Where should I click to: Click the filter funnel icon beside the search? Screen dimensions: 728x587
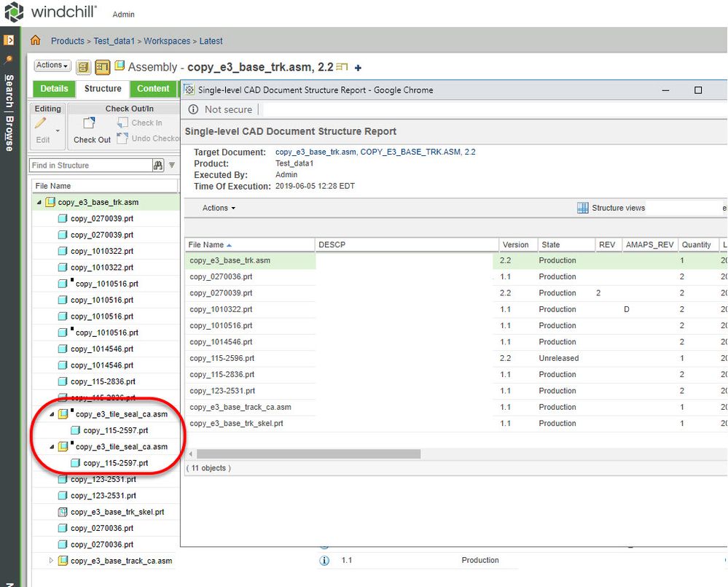click(x=172, y=166)
